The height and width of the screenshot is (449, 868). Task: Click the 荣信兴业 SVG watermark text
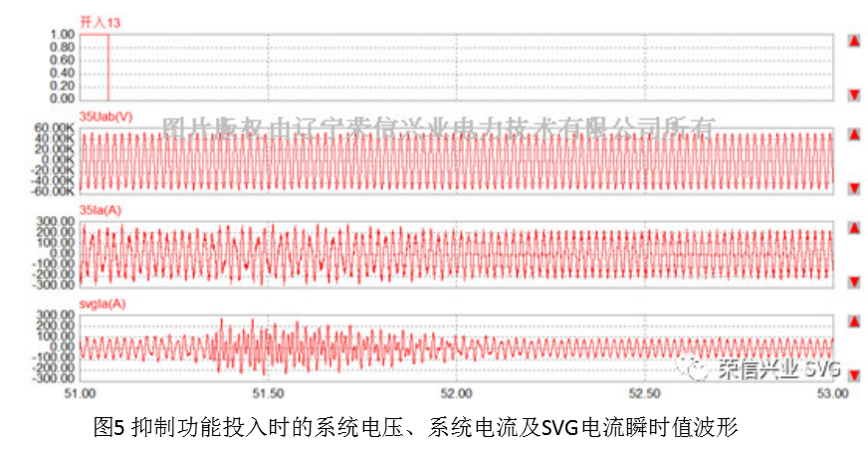[x=777, y=369]
